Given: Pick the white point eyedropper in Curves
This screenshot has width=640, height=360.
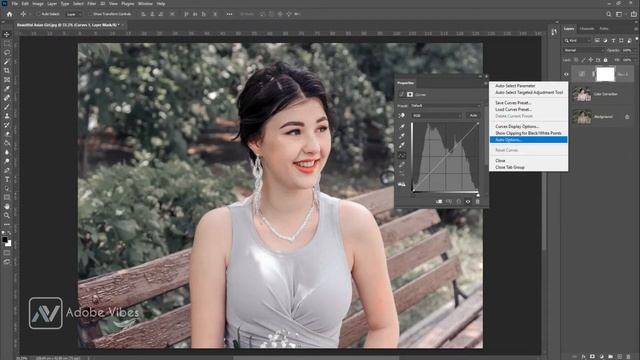Looking at the screenshot, I should 402,145.
